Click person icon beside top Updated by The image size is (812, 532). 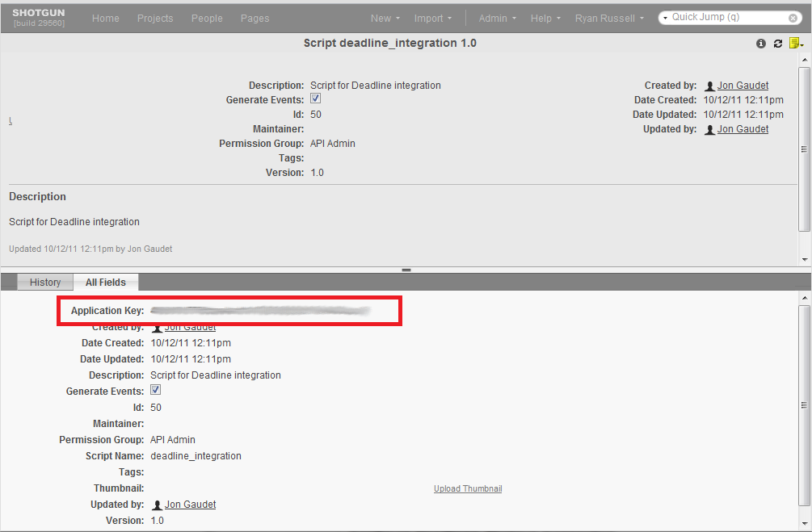710,129
